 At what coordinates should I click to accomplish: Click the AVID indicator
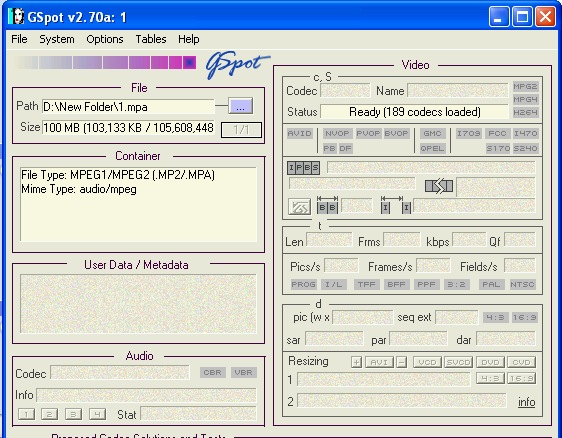tap(300, 133)
